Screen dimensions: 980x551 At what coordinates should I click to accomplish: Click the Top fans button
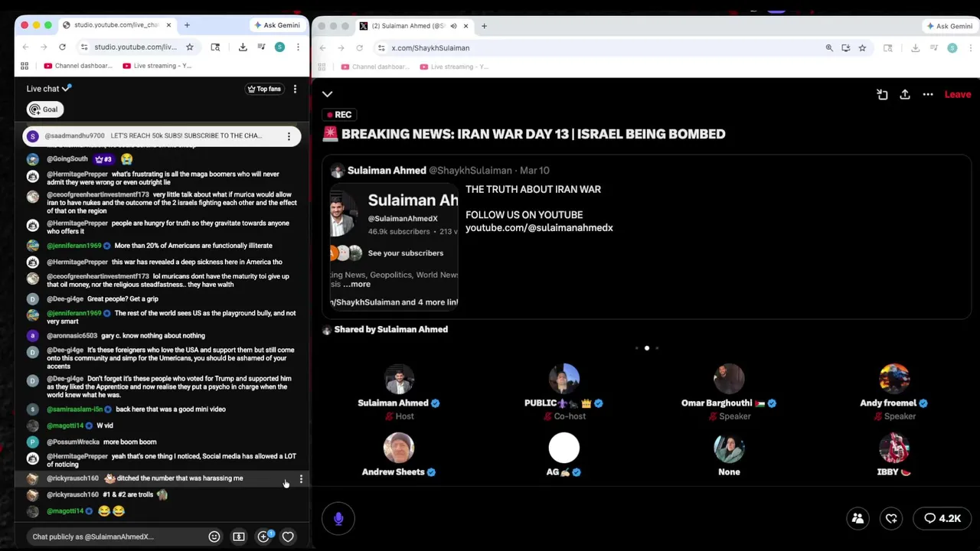[264, 89]
